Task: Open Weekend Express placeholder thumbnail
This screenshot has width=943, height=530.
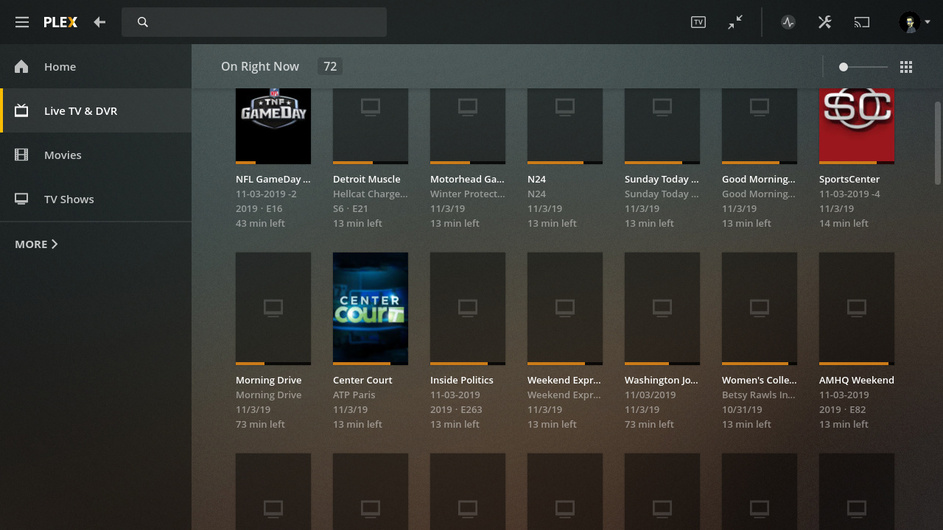Action: pyautogui.click(x=565, y=309)
